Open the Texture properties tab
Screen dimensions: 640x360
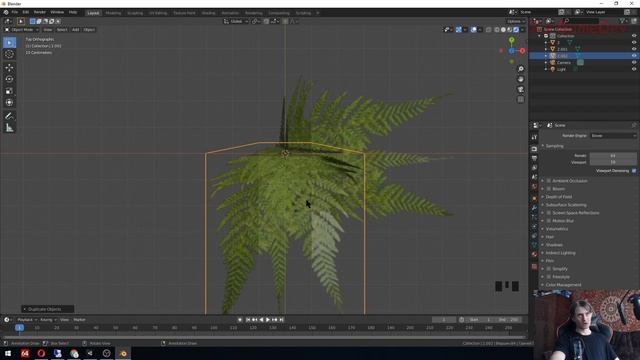tap(534, 266)
